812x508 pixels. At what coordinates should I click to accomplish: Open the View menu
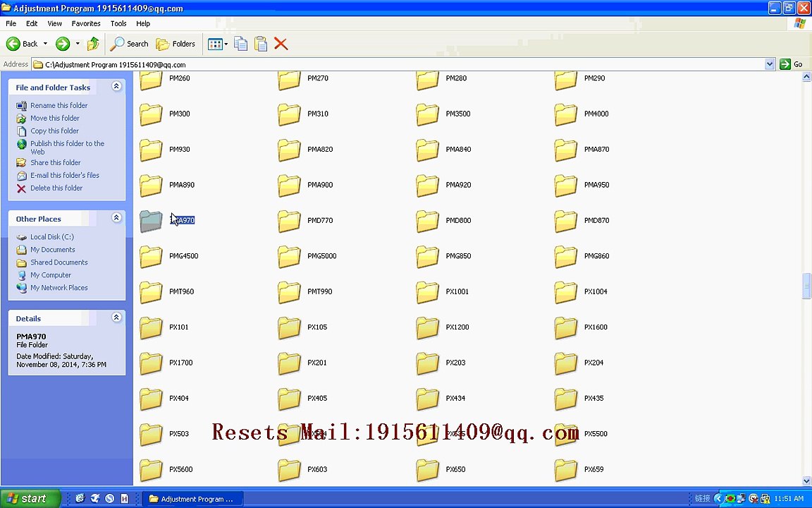point(54,23)
